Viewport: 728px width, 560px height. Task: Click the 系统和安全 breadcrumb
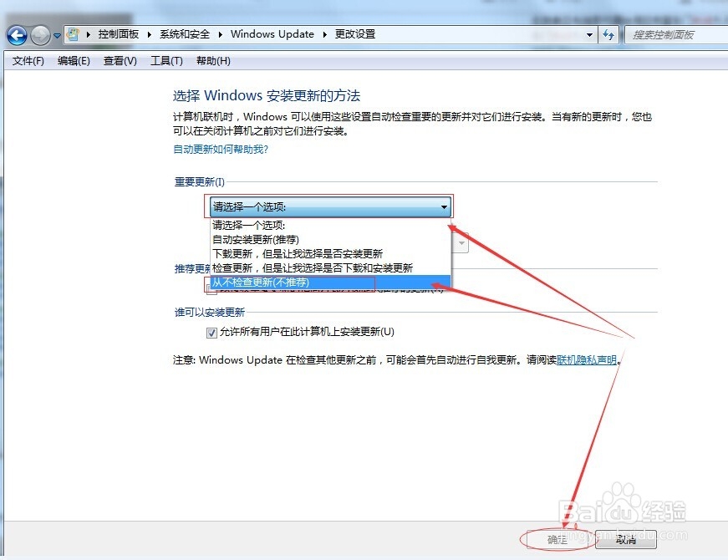185,34
